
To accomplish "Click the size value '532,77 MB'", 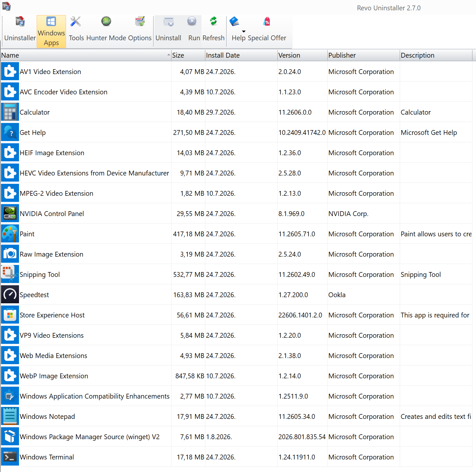I will [189, 275].
